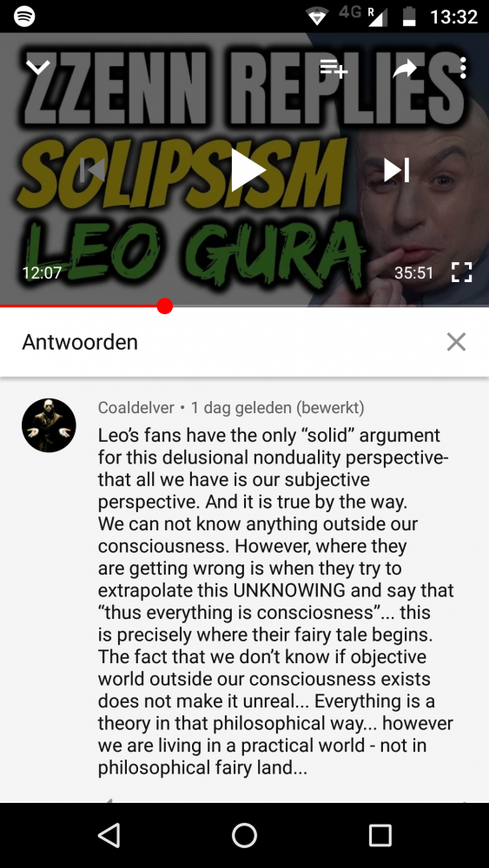Click the red progress scrubber handle

click(x=164, y=306)
